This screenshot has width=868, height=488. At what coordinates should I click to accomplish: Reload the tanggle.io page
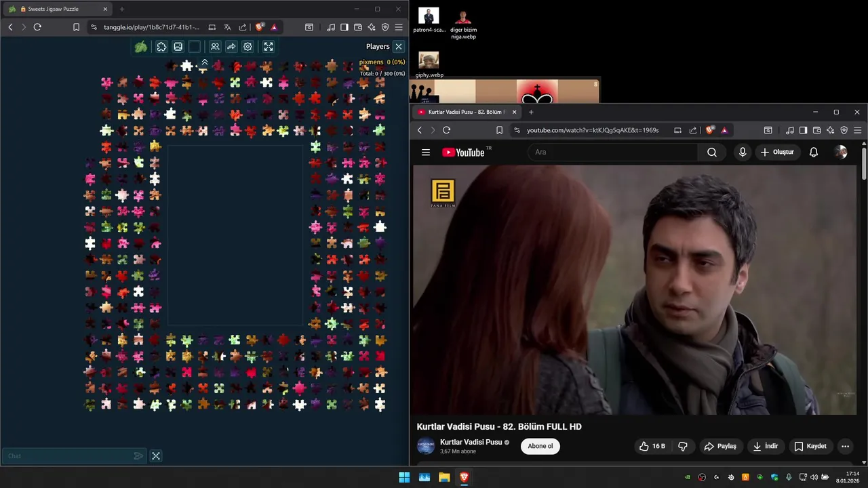37,27
